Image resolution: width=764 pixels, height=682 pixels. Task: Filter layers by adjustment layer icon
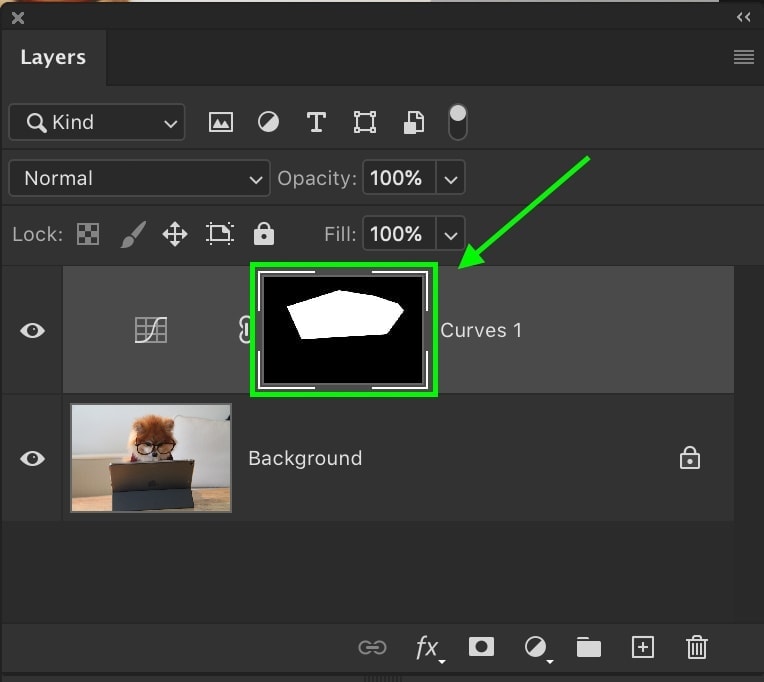[x=268, y=122]
